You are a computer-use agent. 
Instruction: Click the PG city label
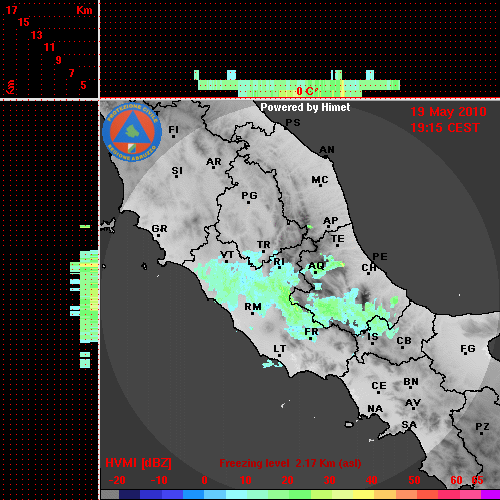(x=249, y=195)
